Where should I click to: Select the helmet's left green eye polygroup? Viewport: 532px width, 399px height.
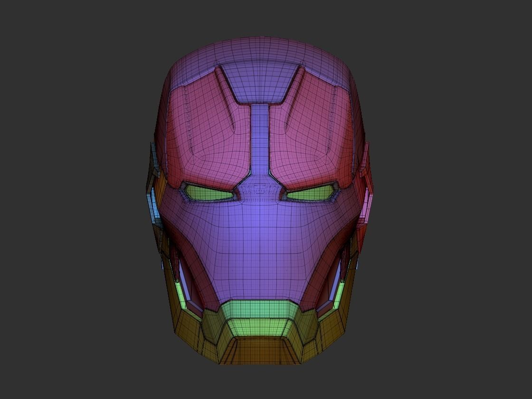(x=209, y=194)
